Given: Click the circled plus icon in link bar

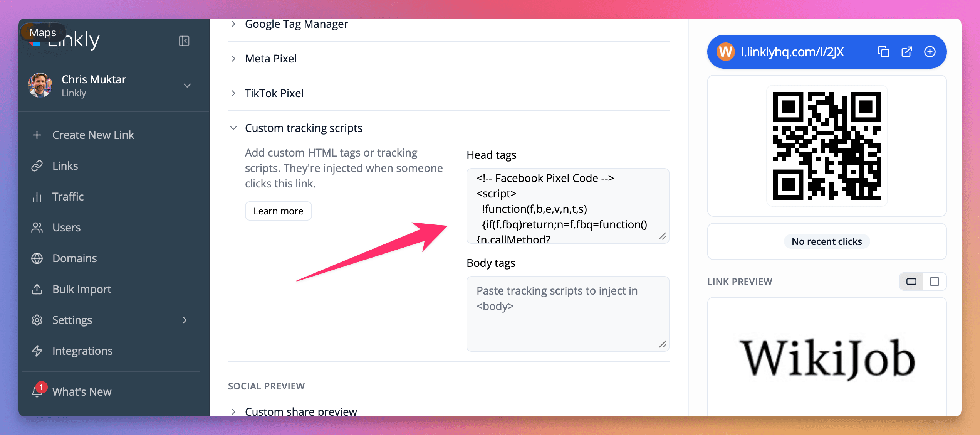Looking at the screenshot, I should 930,52.
